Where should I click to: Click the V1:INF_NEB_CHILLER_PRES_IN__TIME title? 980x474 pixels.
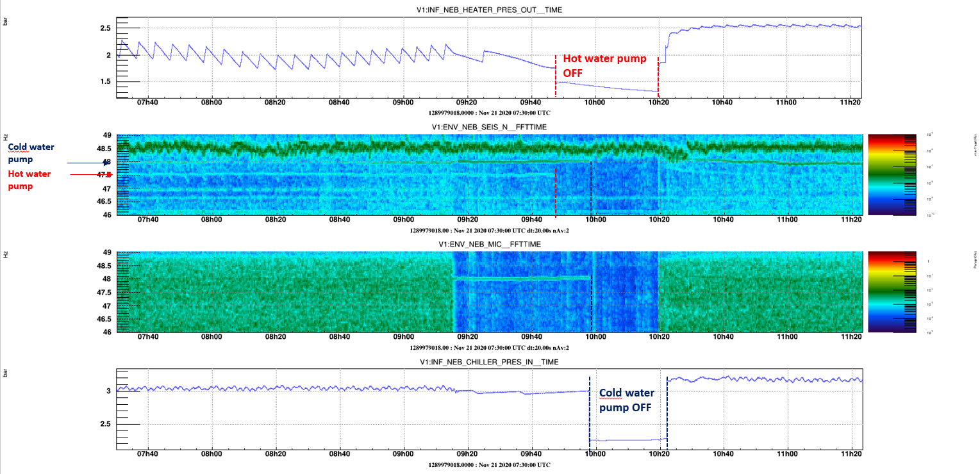point(490,362)
